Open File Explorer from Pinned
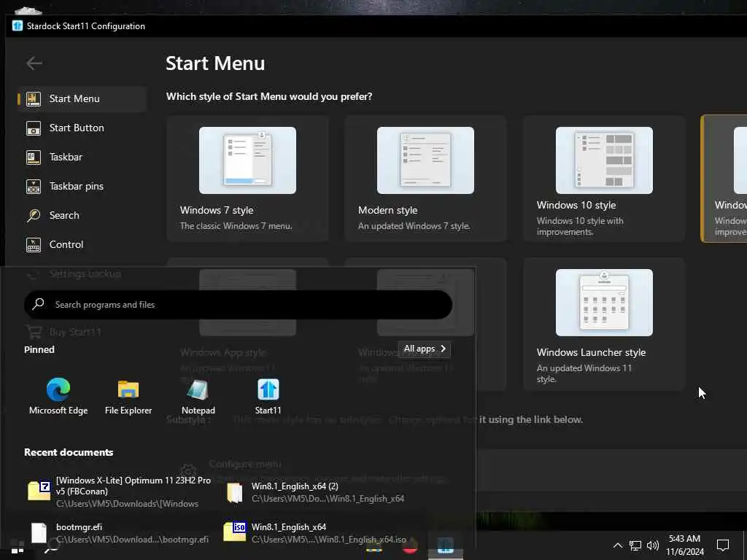 tap(128, 396)
